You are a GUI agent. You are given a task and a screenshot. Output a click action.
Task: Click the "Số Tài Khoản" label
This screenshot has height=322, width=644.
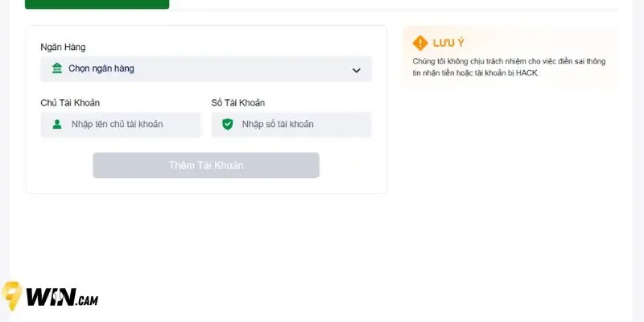pyautogui.click(x=238, y=103)
